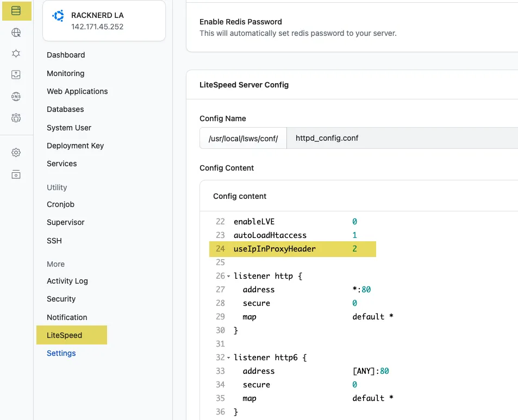Collapse the listener http6 block at line 32

coord(229,357)
